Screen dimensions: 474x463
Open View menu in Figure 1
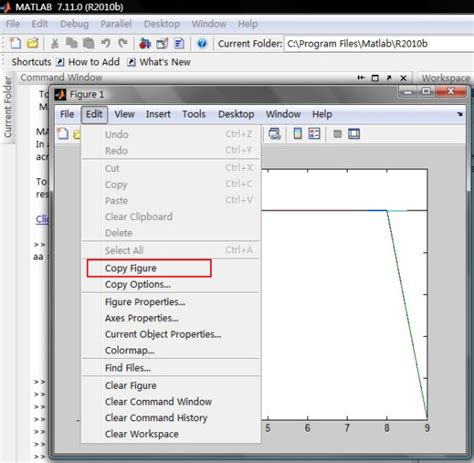(x=125, y=114)
